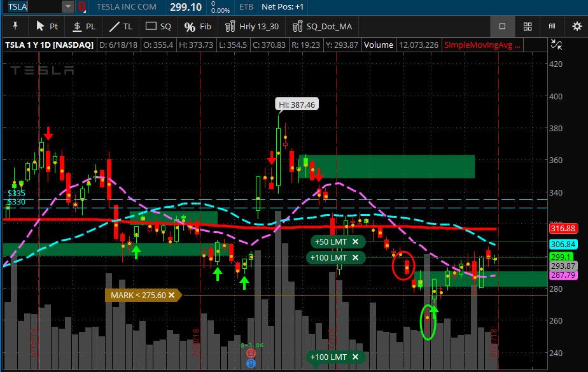Viewport: 588px width, 372px height.
Task: Click the 299.10 last price value
Action: tap(186, 7)
